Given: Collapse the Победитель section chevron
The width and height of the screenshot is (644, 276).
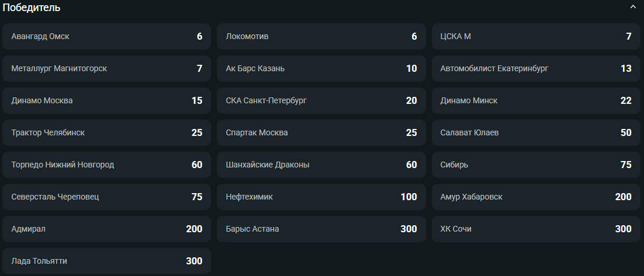Looking at the screenshot, I should click(x=632, y=8).
